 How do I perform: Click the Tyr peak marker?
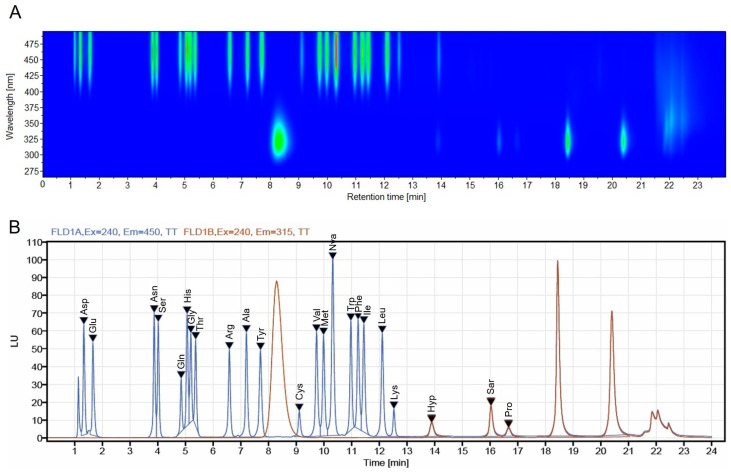pyautogui.click(x=261, y=345)
